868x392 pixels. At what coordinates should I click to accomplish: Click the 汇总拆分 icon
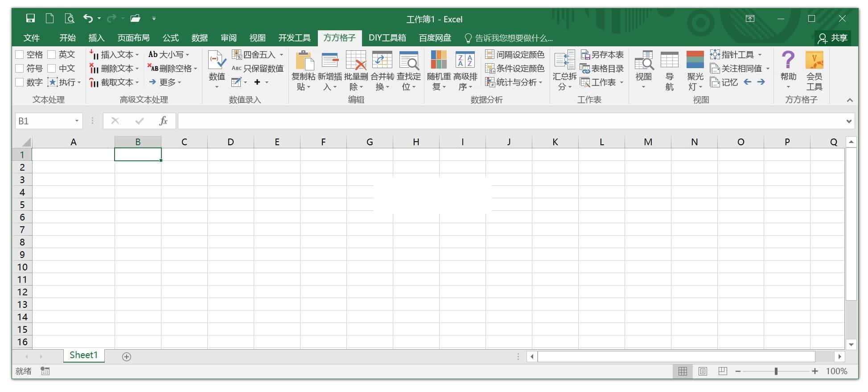pos(564,60)
